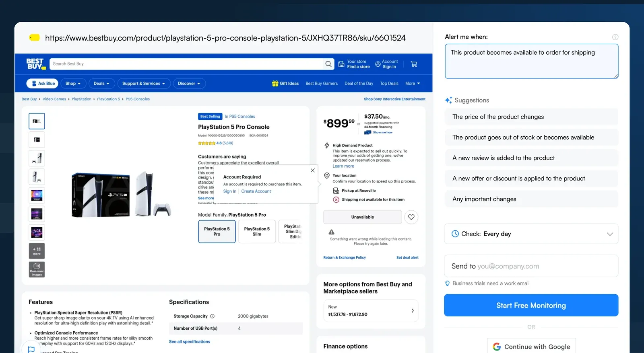Click Create Account link
644x353 pixels.
256,191
